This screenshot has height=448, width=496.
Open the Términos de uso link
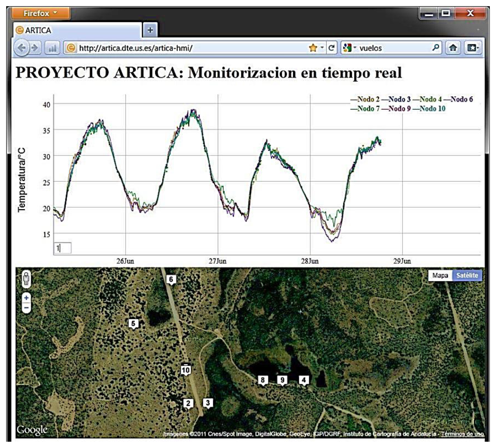coord(462,434)
